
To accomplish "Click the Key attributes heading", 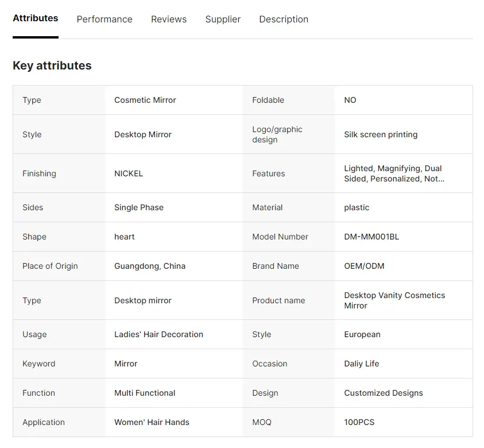I will (x=52, y=66).
